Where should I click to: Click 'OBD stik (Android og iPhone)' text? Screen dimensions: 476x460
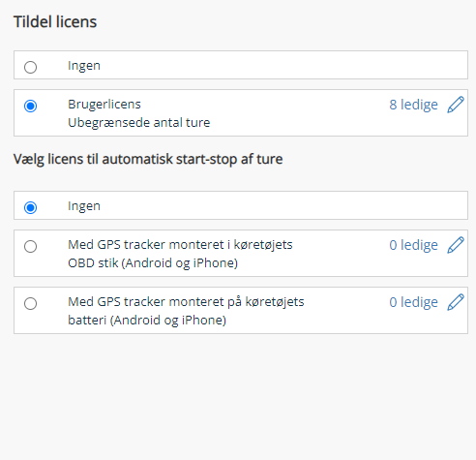click(x=153, y=263)
